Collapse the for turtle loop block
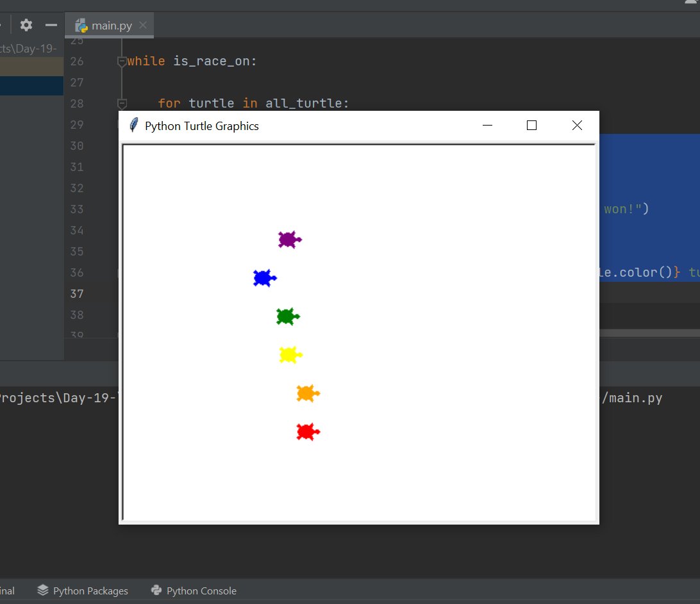This screenshot has width=700, height=604. [x=122, y=103]
